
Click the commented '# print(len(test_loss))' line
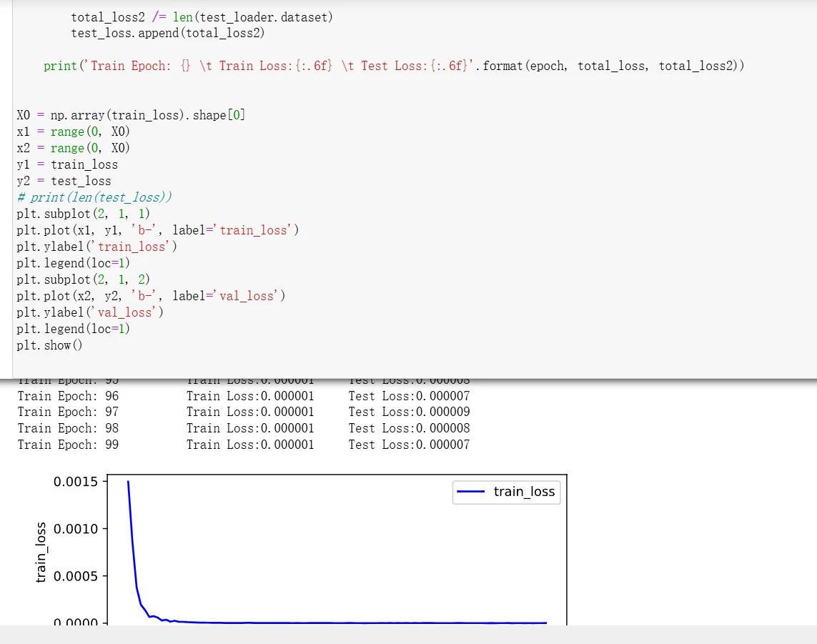tap(94, 197)
